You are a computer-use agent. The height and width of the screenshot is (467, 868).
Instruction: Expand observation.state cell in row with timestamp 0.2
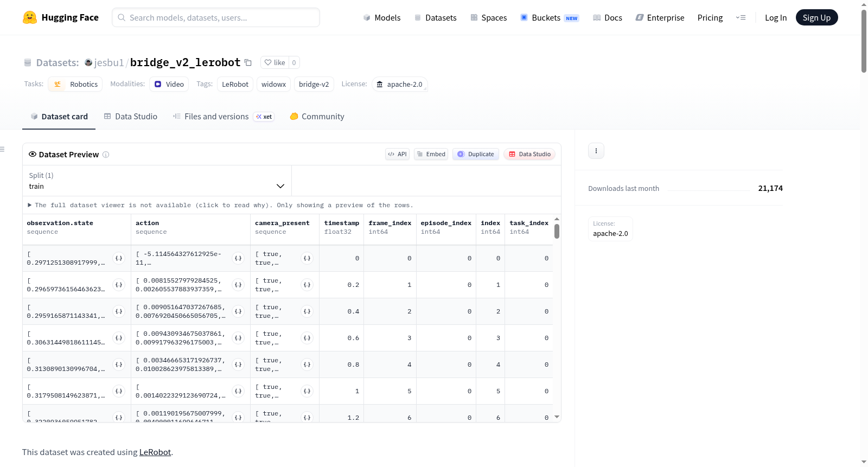tap(119, 285)
